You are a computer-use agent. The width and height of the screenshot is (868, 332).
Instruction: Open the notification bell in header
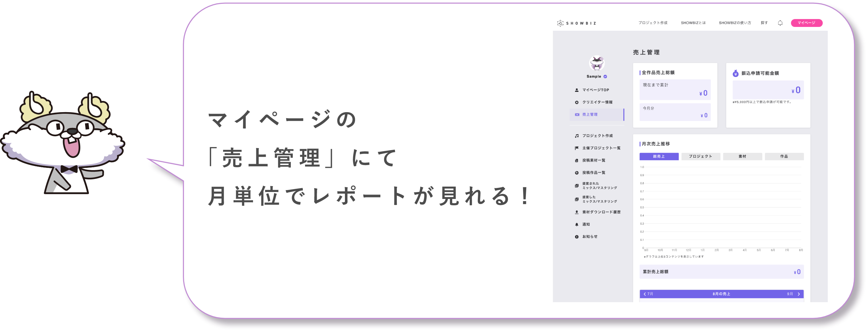[780, 23]
